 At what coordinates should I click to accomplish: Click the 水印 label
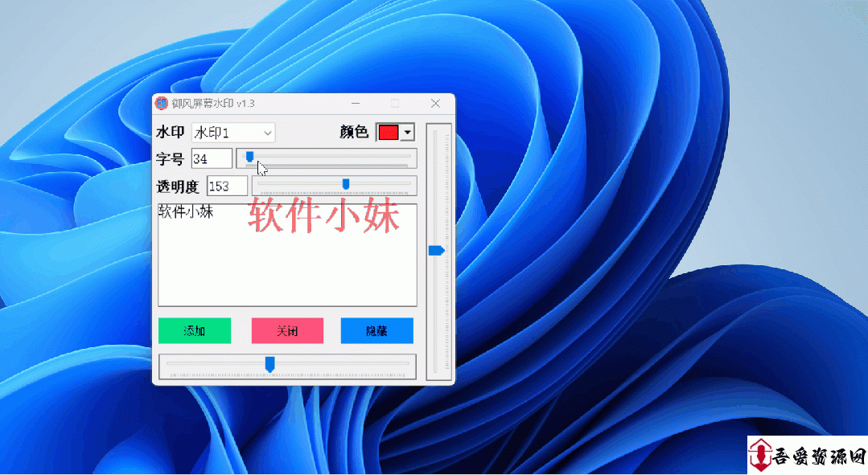point(170,132)
